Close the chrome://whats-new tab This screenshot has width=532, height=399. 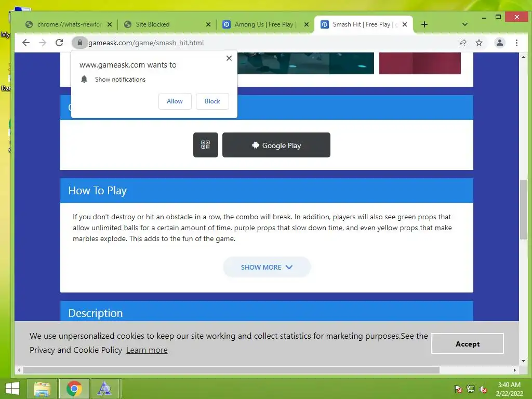[109, 24]
